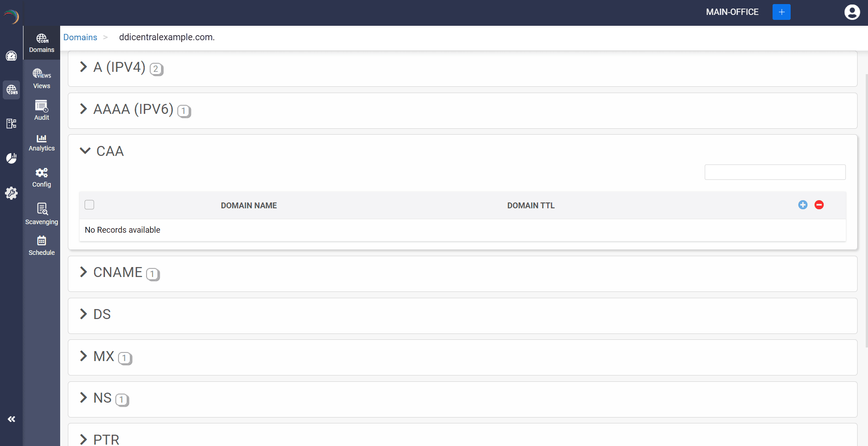Viewport: 868px width, 446px height.
Task: Select the DNS globe icon in left rail
Action: pos(11,90)
